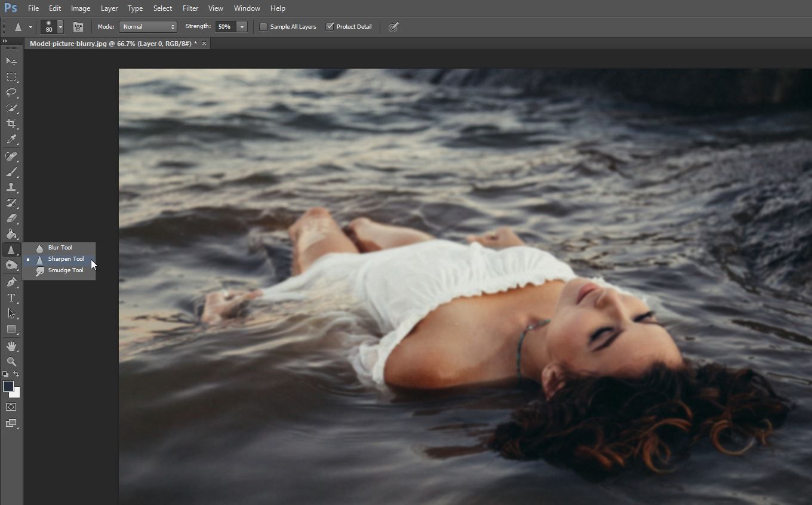The image size is (812, 505).
Task: Uncheck Protect Detail option
Action: pos(330,27)
